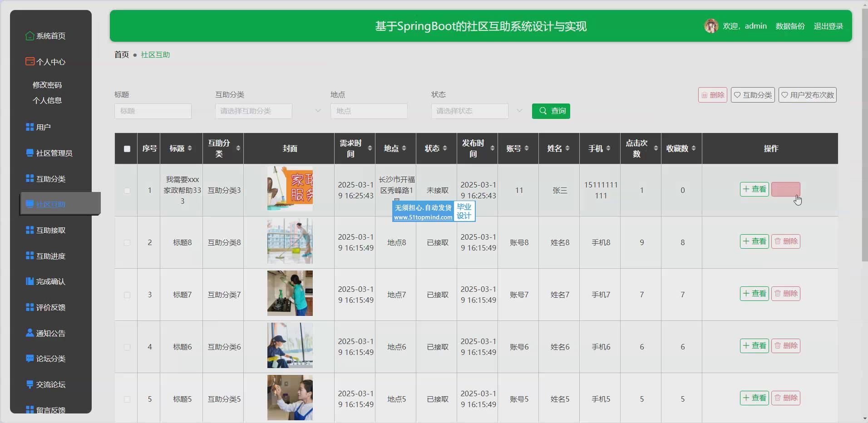Click the cover thumbnail of row 3
The height and width of the screenshot is (423, 868).
click(x=290, y=293)
